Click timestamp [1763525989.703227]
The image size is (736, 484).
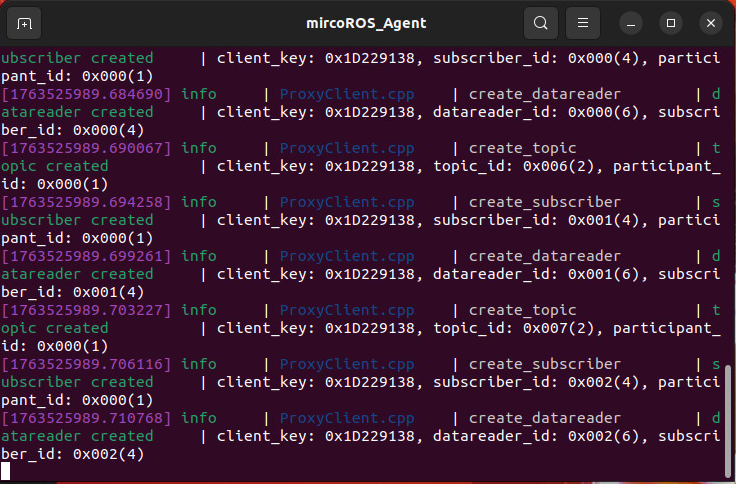[x=86, y=310]
